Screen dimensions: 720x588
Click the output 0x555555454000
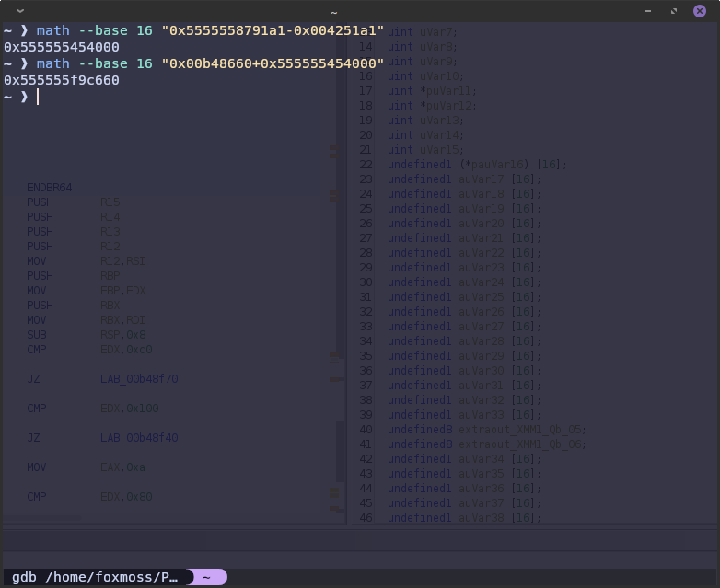[x=62, y=47]
